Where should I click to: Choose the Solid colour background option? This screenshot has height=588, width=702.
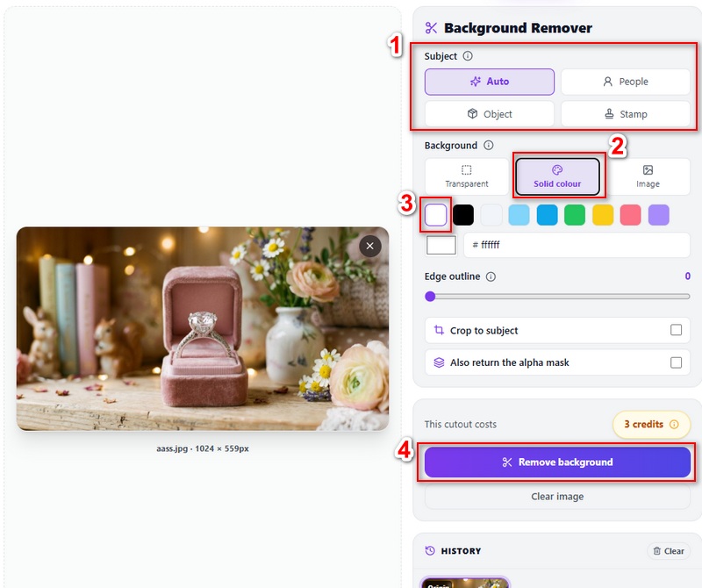(x=557, y=176)
